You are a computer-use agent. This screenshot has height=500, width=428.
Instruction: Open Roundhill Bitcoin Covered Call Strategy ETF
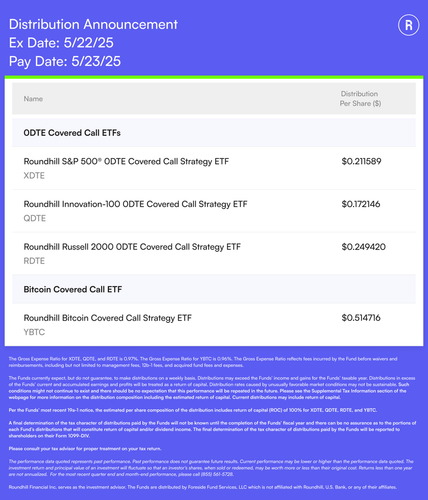[107, 318]
